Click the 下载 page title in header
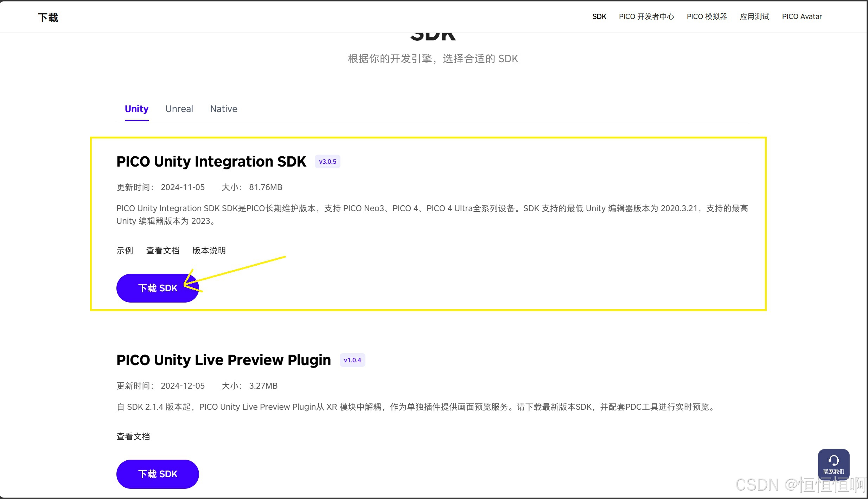The image size is (868, 499). (48, 18)
